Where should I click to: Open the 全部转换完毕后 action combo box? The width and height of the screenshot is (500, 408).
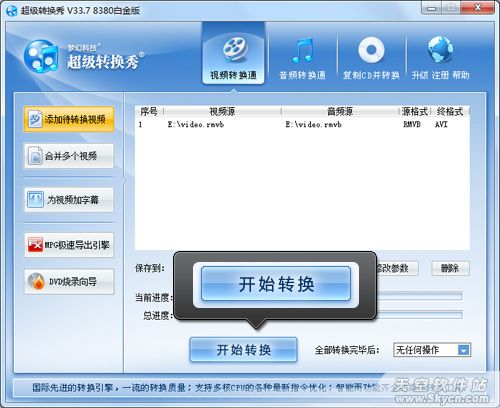[x=432, y=350]
